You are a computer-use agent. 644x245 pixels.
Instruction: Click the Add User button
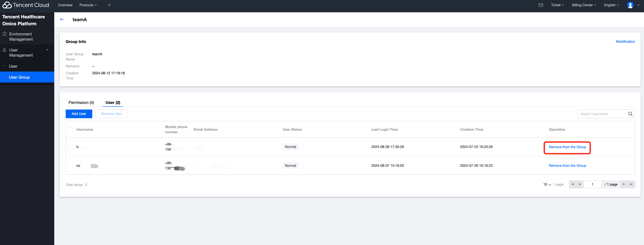[79, 114]
